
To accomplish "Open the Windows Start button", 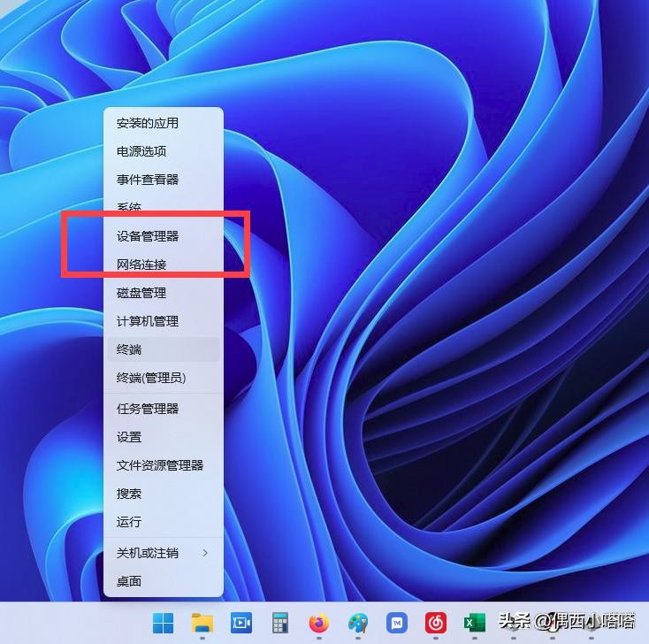I will click(163, 623).
